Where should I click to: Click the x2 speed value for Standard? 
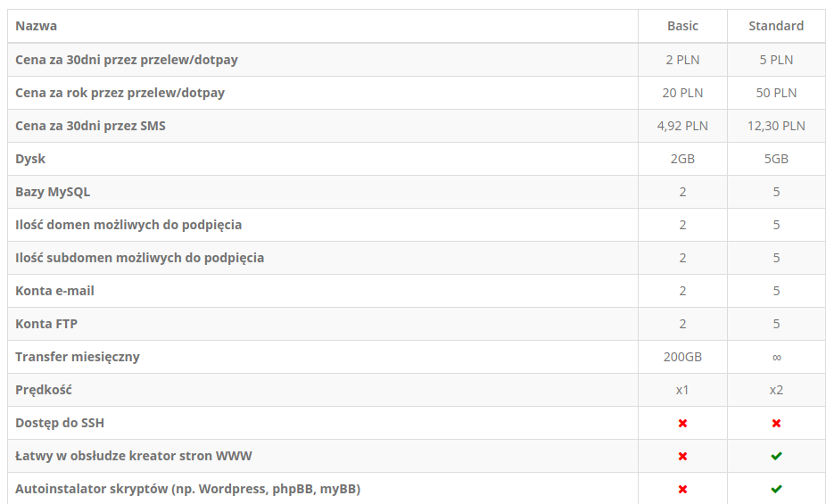776,390
